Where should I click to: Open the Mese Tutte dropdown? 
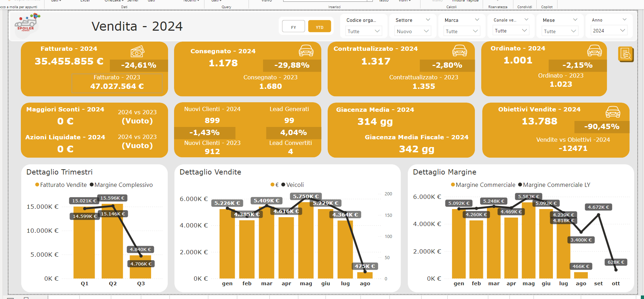[x=560, y=31]
